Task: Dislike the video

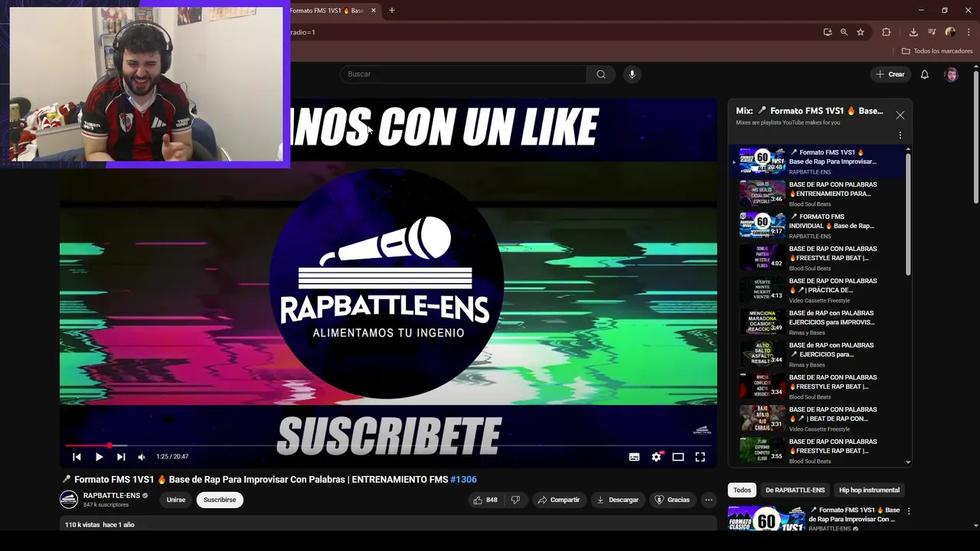Action: point(515,500)
